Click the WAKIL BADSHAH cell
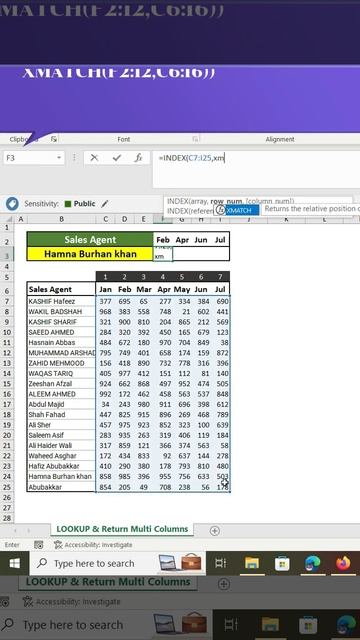Screen dimensions: 360x640 (61, 311)
